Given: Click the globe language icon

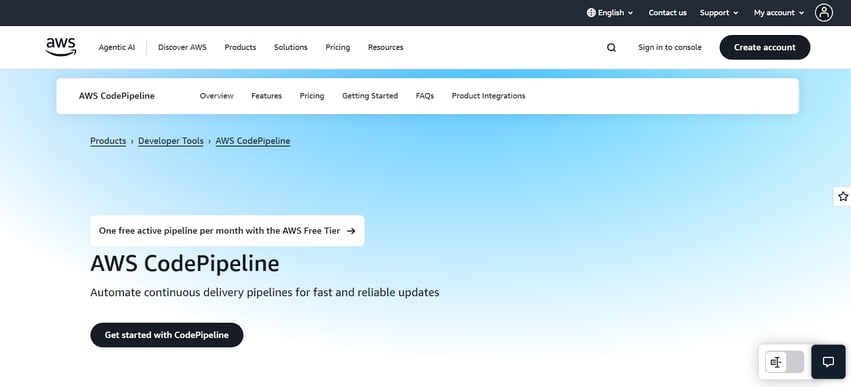Looking at the screenshot, I should click(x=591, y=12).
